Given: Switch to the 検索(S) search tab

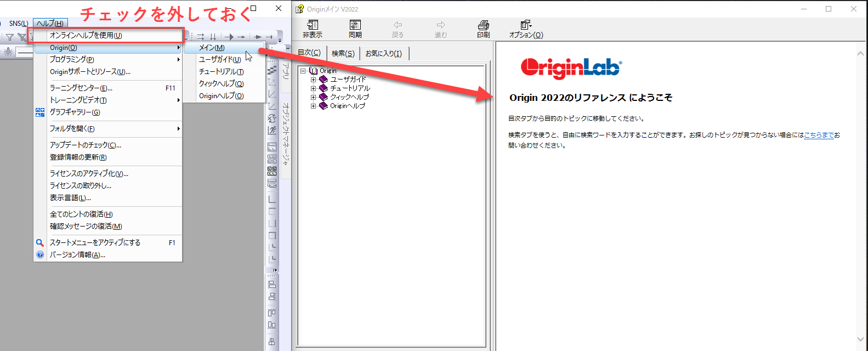Looking at the screenshot, I should pyautogui.click(x=343, y=53).
